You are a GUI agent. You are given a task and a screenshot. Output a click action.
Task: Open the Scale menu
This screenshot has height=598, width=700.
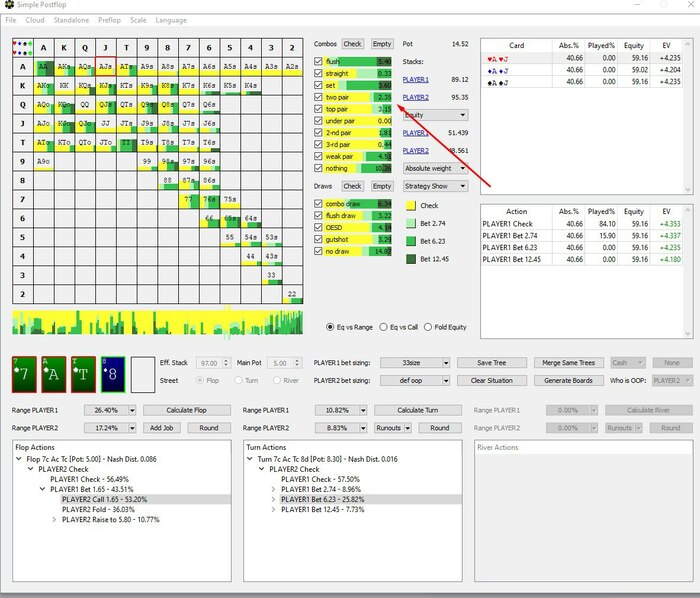pyautogui.click(x=138, y=20)
